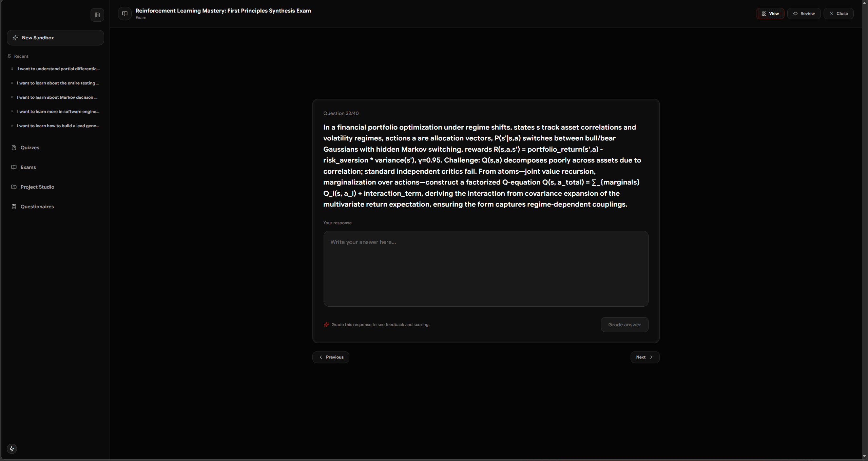Go back to the Previous question
This screenshot has height=461, width=868.
click(x=331, y=357)
